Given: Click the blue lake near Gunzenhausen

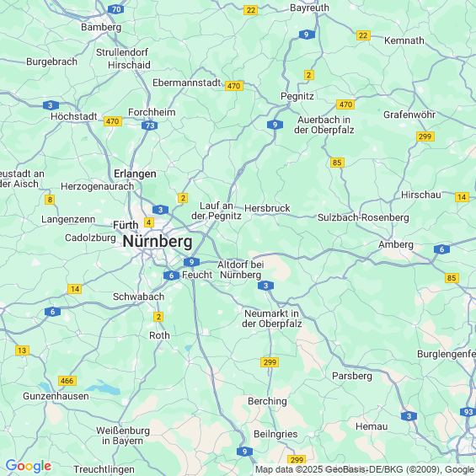Looking at the screenshot, I should click(103, 388).
